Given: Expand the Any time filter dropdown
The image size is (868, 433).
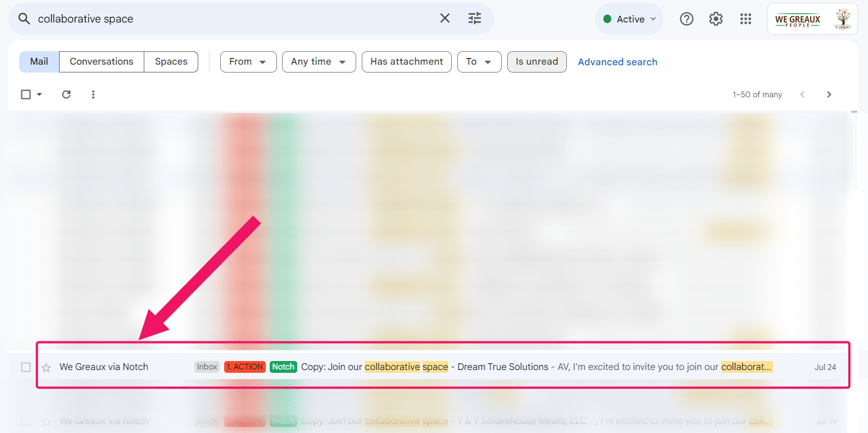Looking at the screenshot, I should click(x=319, y=62).
